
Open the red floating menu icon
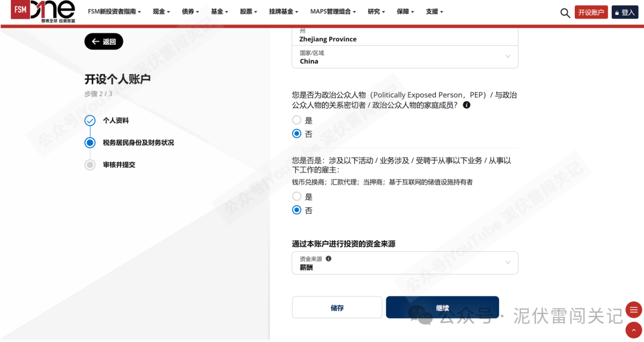(634, 310)
